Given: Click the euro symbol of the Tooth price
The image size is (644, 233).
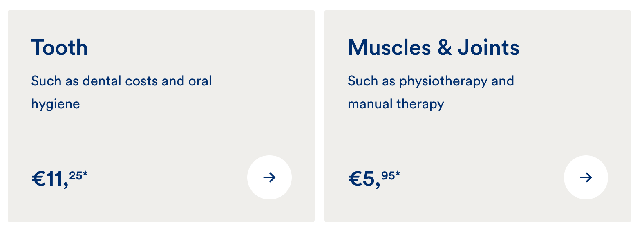Looking at the screenshot, I should (38, 179).
